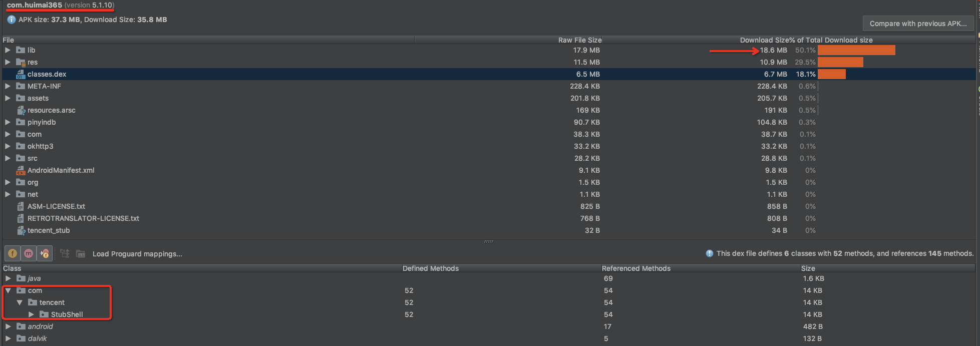Expand the dalvik package arrow
The height and width of the screenshot is (346, 980).
(8, 338)
